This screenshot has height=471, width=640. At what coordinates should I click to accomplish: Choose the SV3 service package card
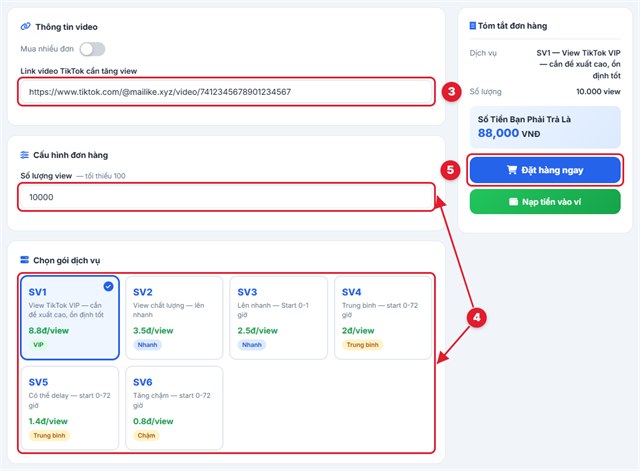(x=279, y=318)
